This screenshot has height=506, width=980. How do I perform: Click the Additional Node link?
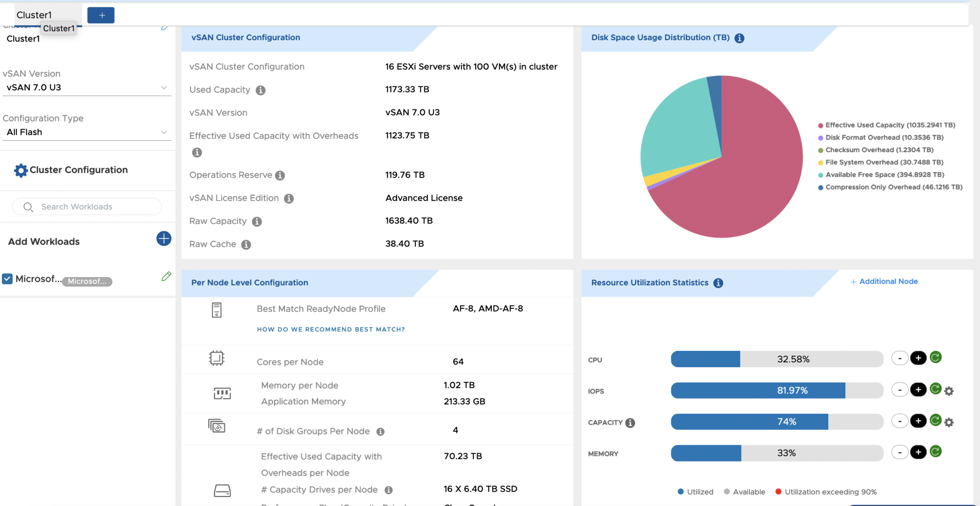coord(884,281)
